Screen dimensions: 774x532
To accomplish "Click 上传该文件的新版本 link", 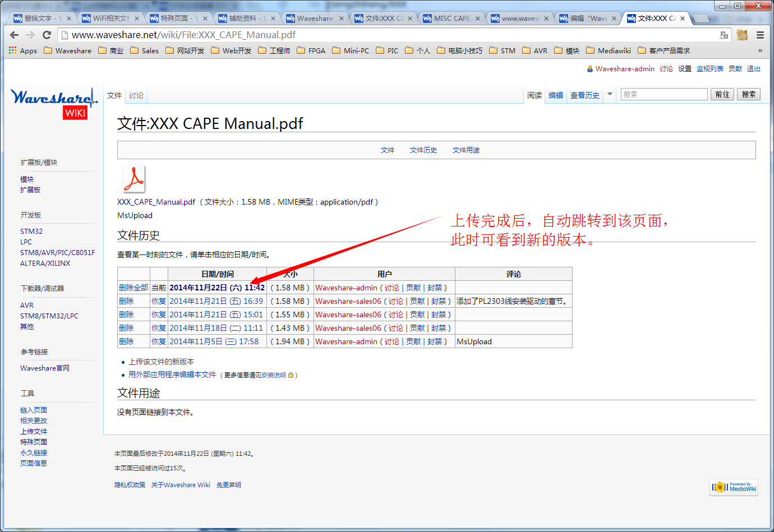I will pyautogui.click(x=161, y=362).
